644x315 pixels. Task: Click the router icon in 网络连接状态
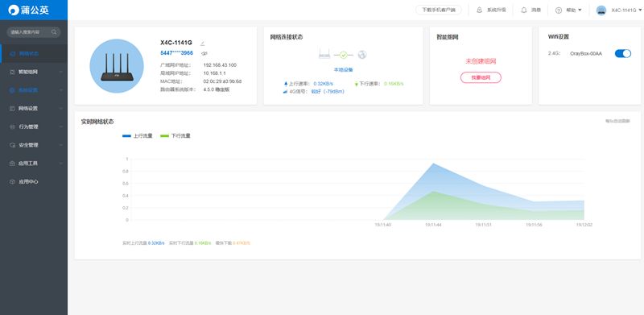(x=324, y=54)
